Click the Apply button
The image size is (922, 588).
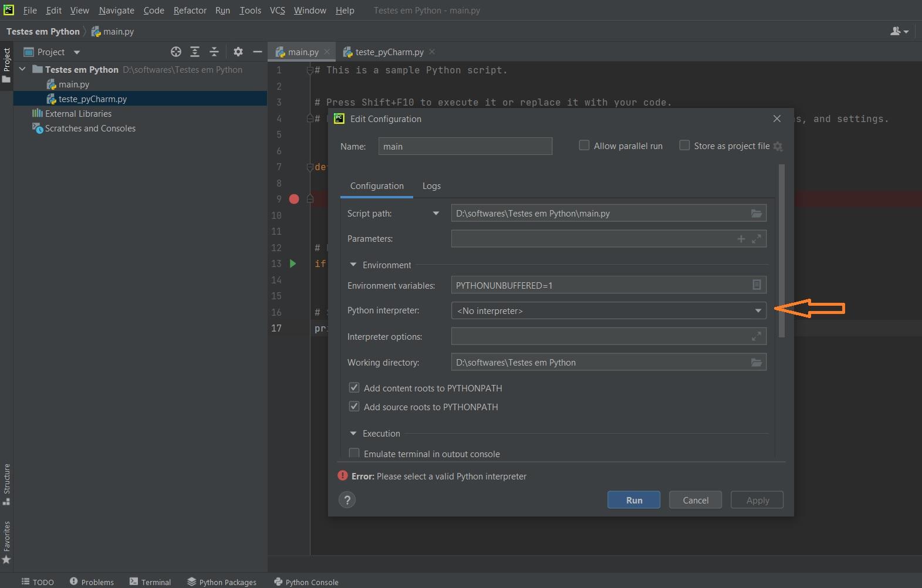[x=757, y=500]
